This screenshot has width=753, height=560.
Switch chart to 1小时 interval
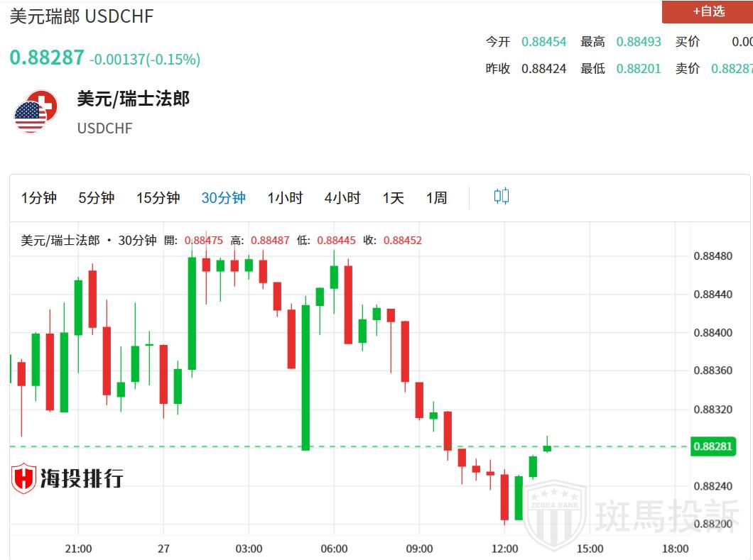coord(285,198)
